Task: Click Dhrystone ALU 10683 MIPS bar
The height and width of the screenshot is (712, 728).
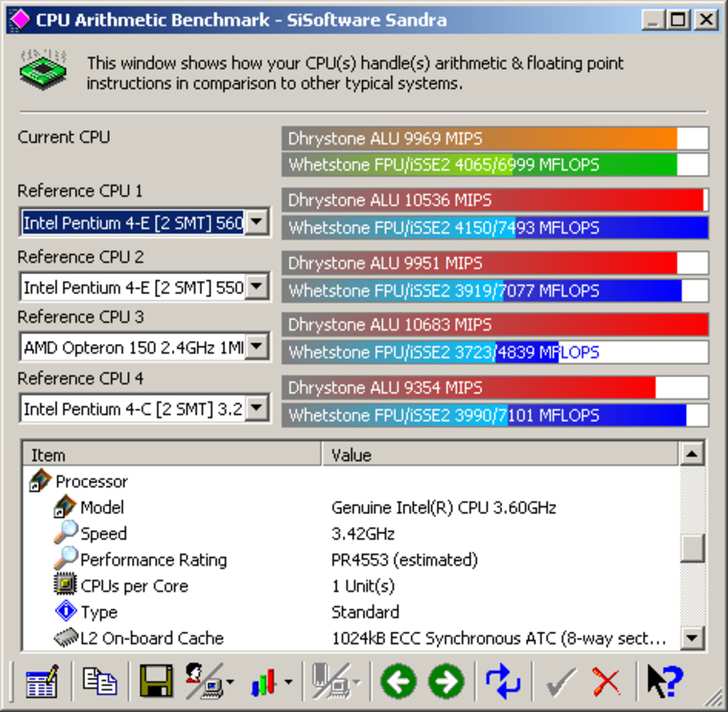Action: pyautogui.click(x=495, y=325)
